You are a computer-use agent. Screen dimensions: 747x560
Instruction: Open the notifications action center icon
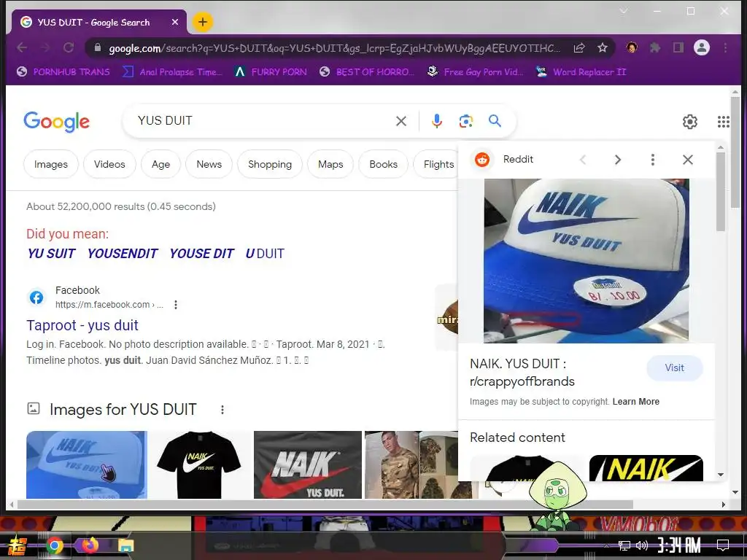tap(723, 545)
